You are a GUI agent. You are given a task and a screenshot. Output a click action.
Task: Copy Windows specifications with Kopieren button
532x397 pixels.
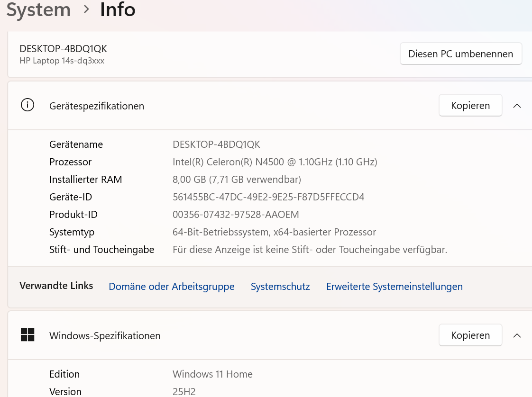tap(470, 335)
